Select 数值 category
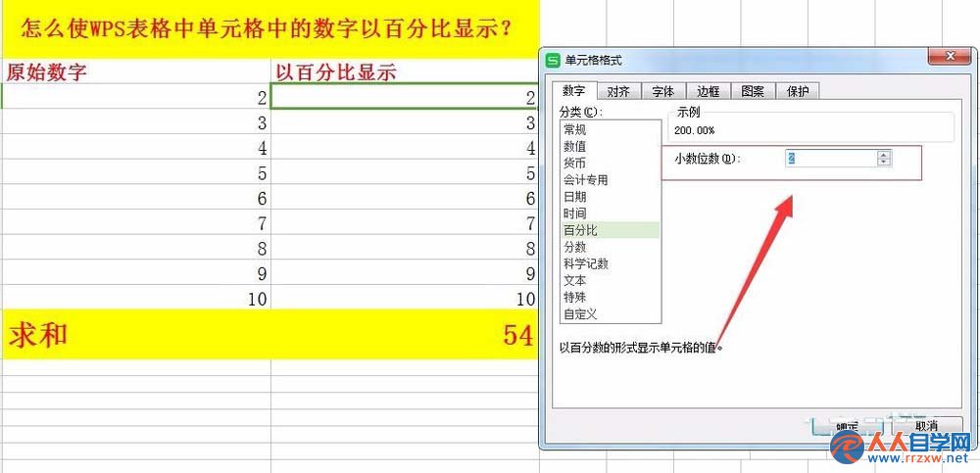Viewport: 980px width, 473px height. click(x=610, y=147)
